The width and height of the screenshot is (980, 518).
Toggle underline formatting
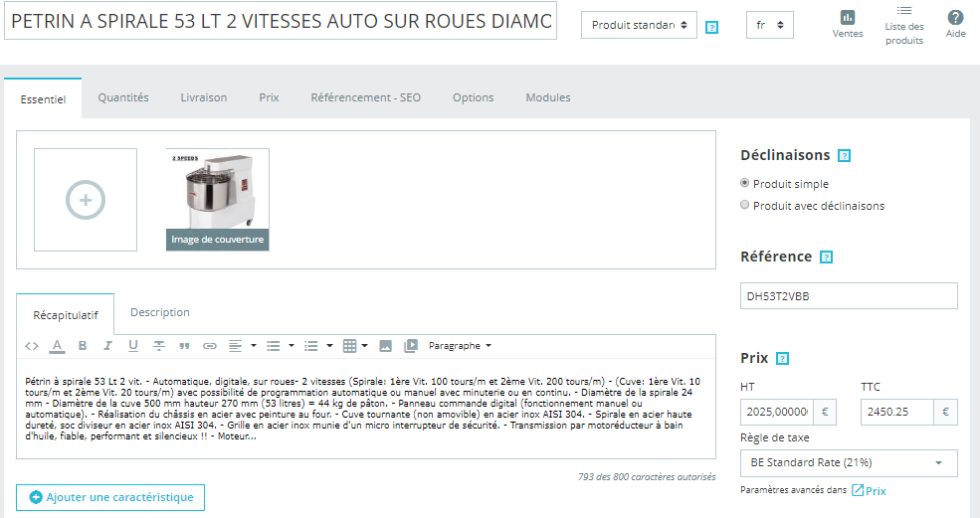point(133,346)
